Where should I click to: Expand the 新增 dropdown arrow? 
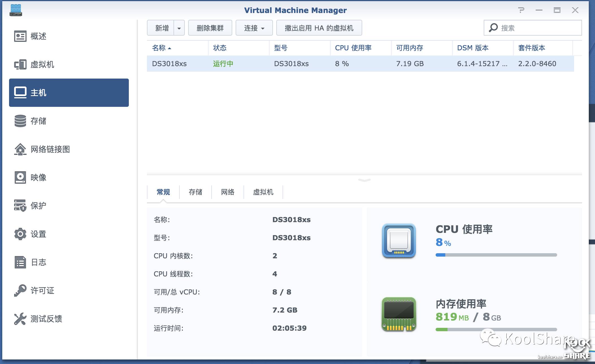[179, 28]
